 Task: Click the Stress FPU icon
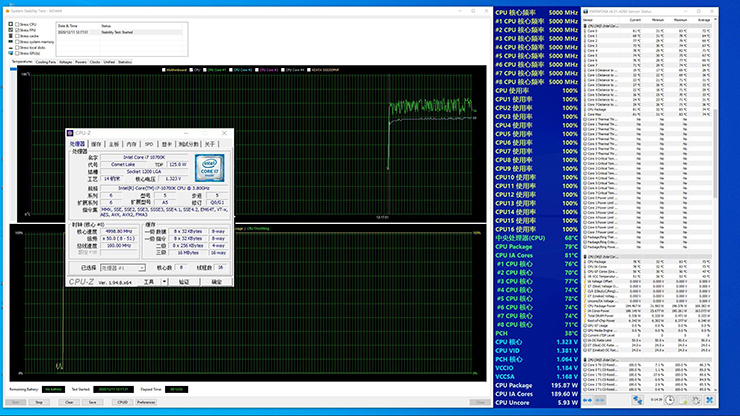pos(11,30)
